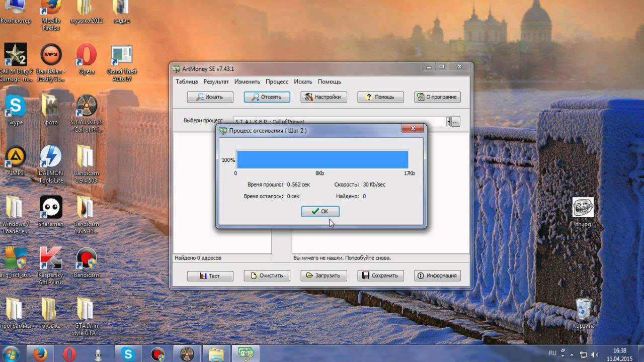Select the фото desktop folder
The width and height of the screenshot is (644, 362).
click(x=51, y=110)
